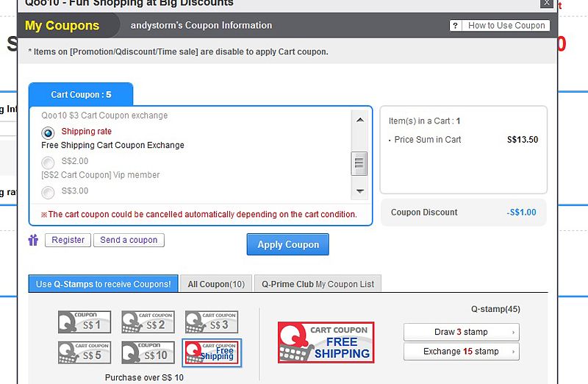Open the Q-Prime Club My Coupon List tab

[x=318, y=284]
